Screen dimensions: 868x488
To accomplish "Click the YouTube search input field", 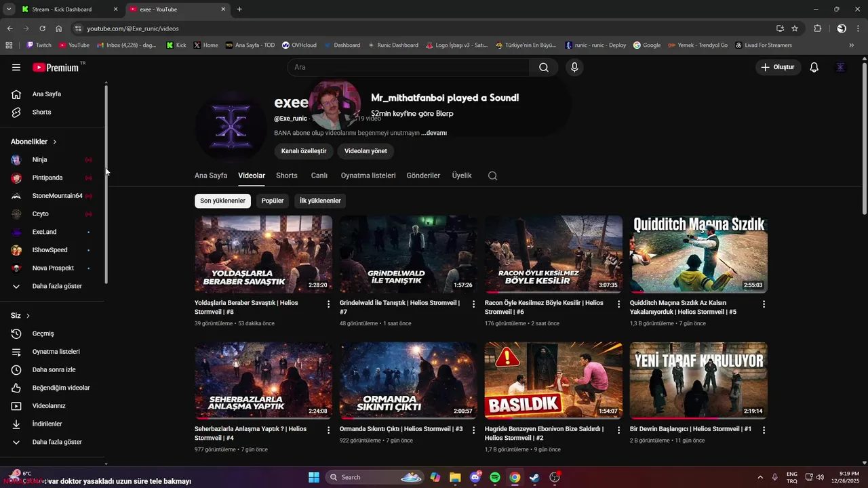I will [408, 67].
